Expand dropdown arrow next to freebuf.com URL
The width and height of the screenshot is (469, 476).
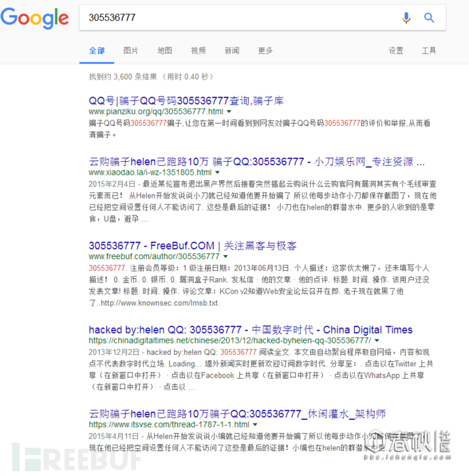click(226, 256)
